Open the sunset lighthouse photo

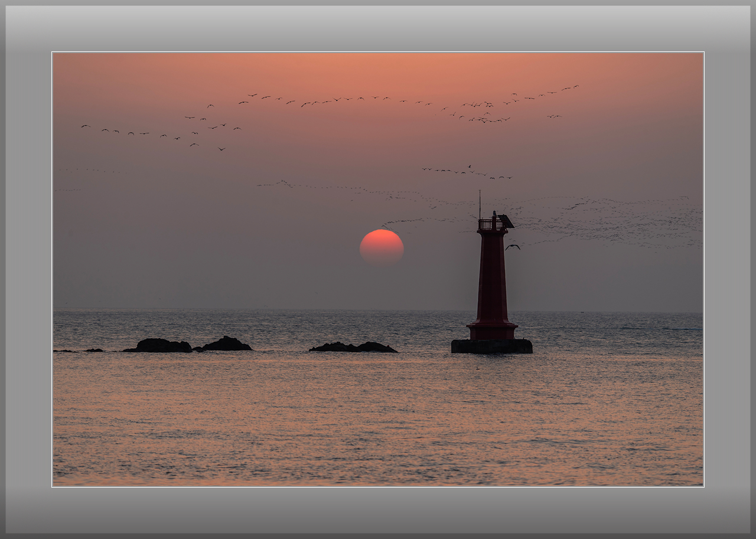pyautogui.click(x=378, y=269)
